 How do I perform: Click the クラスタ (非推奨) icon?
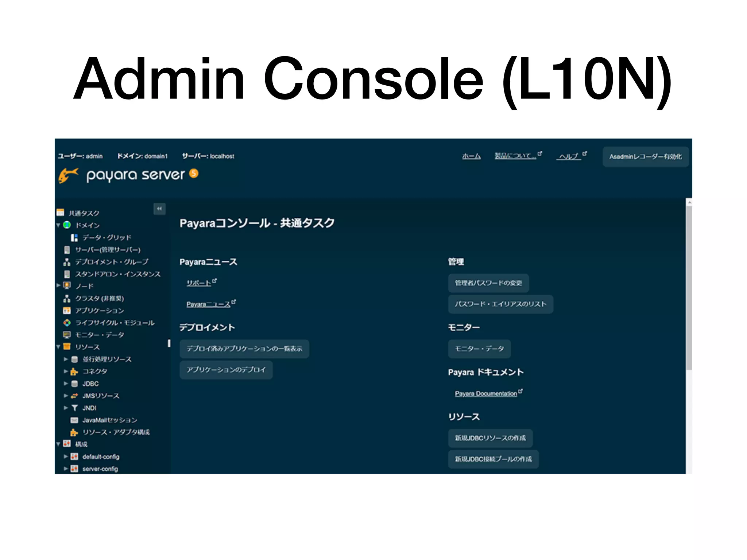(x=67, y=299)
